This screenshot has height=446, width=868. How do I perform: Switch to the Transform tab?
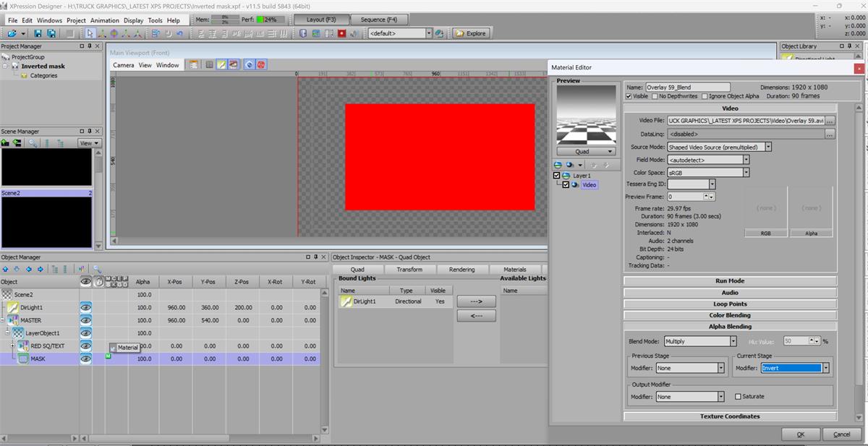[409, 270]
